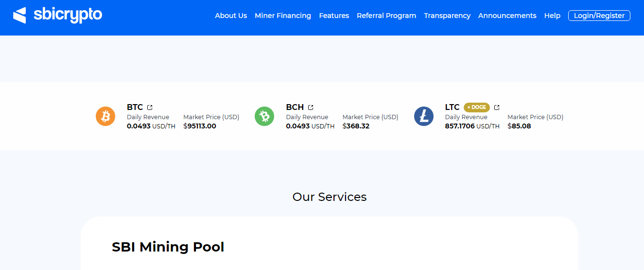Screen dimensions: 644x270
Task: Open the external link icon next to LTC
Action: [497, 108]
